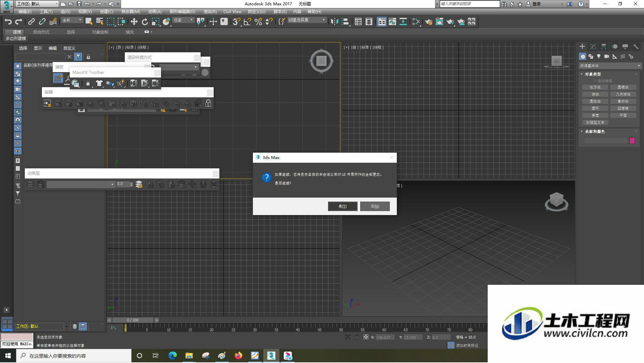Image resolution: width=644 pixels, height=363 pixels.
Task: Open the 修改器(M) menu
Action: click(130, 11)
